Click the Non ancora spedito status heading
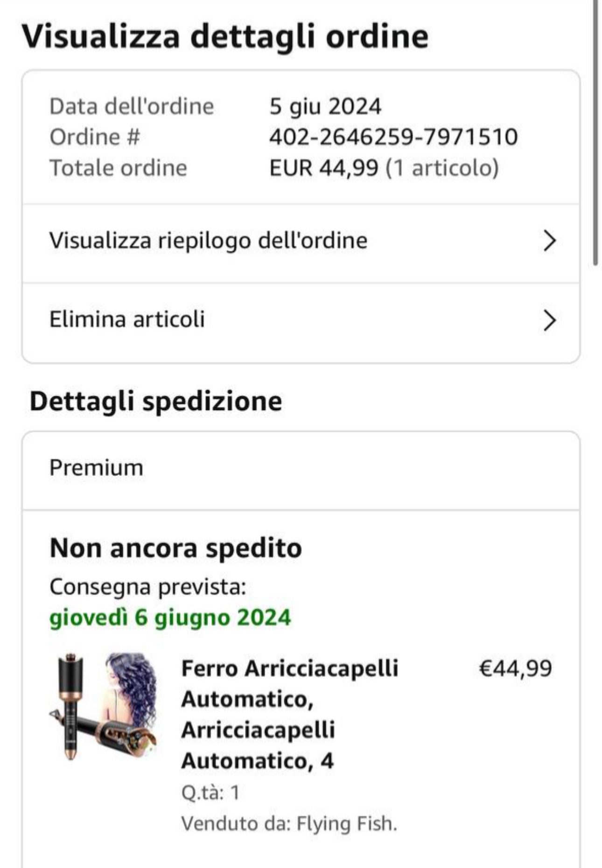Screen dimensions: 602x868 176,548
